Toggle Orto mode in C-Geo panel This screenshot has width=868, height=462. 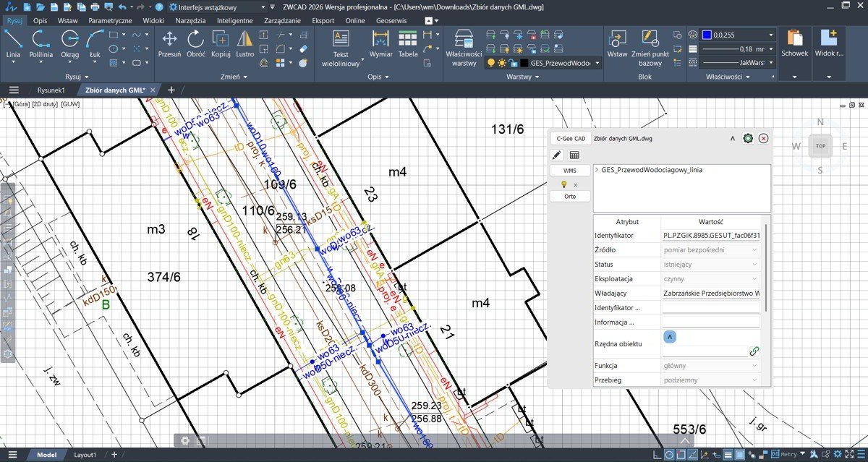570,197
